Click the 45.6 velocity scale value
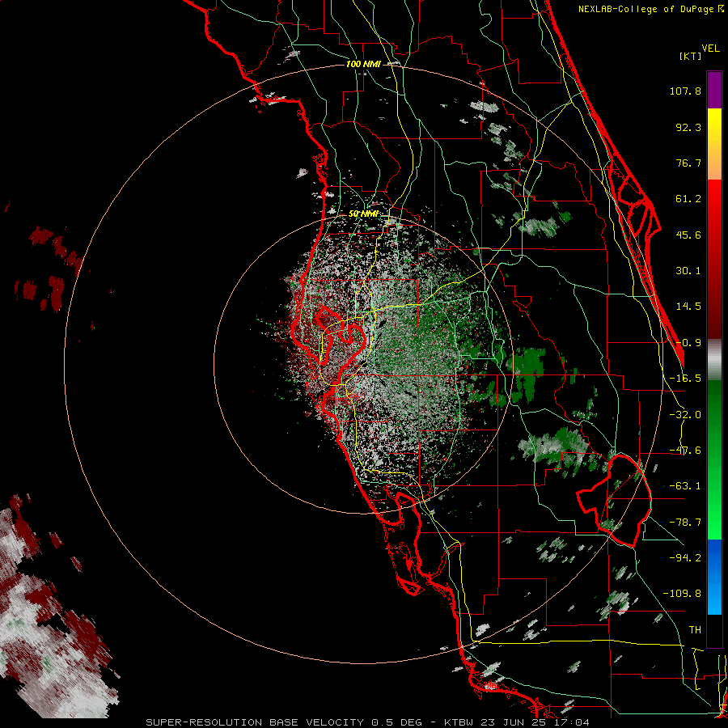Screen dimensions: 728x728 (x=688, y=235)
